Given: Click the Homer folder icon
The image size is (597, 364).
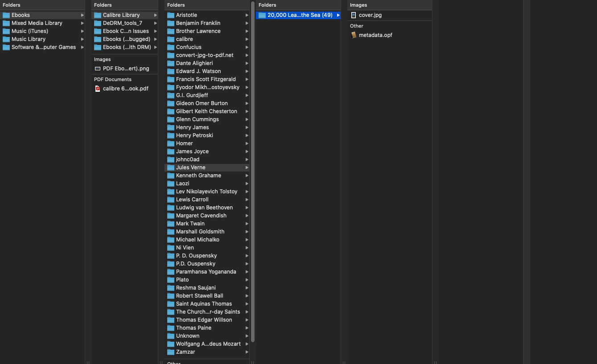Looking at the screenshot, I should click(x=171, y=143).
